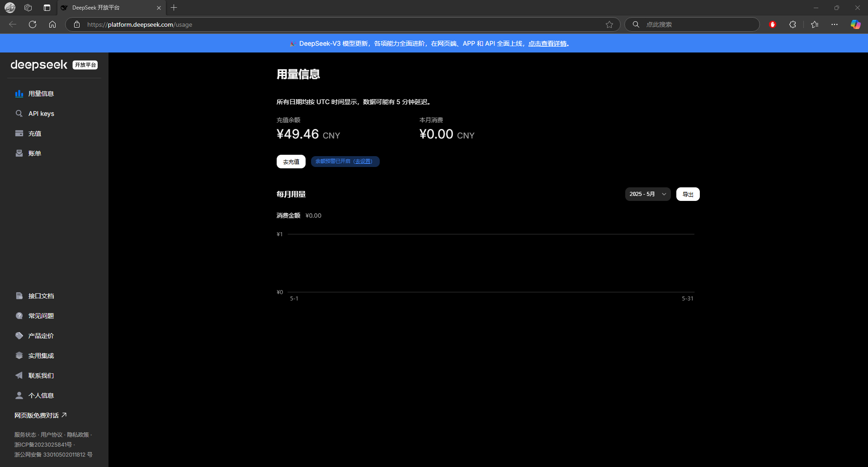Click the browser address bar URL

140,24
